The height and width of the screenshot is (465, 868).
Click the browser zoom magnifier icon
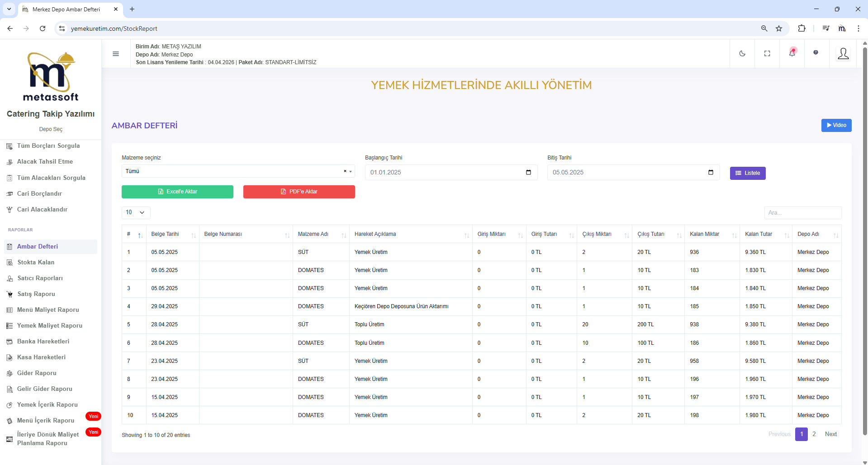pyautogui.click(x=764, y=28)
